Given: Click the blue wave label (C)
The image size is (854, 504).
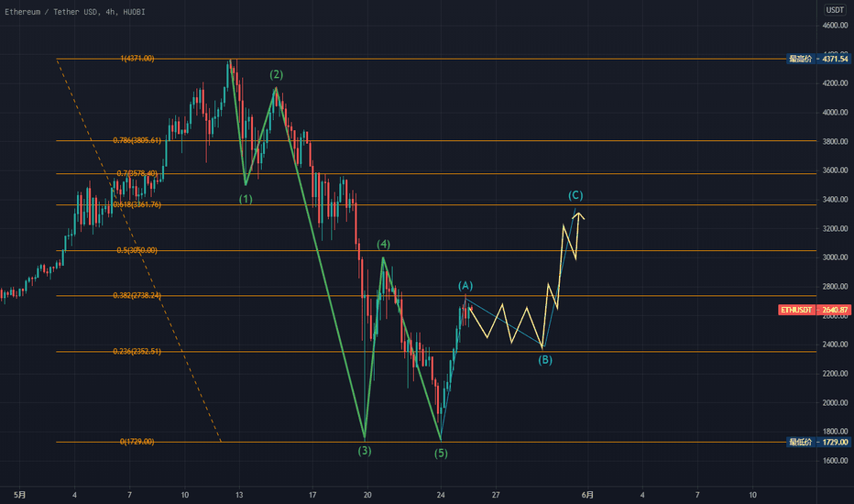Looking at the screenshot, I should [x=575, y=195].
